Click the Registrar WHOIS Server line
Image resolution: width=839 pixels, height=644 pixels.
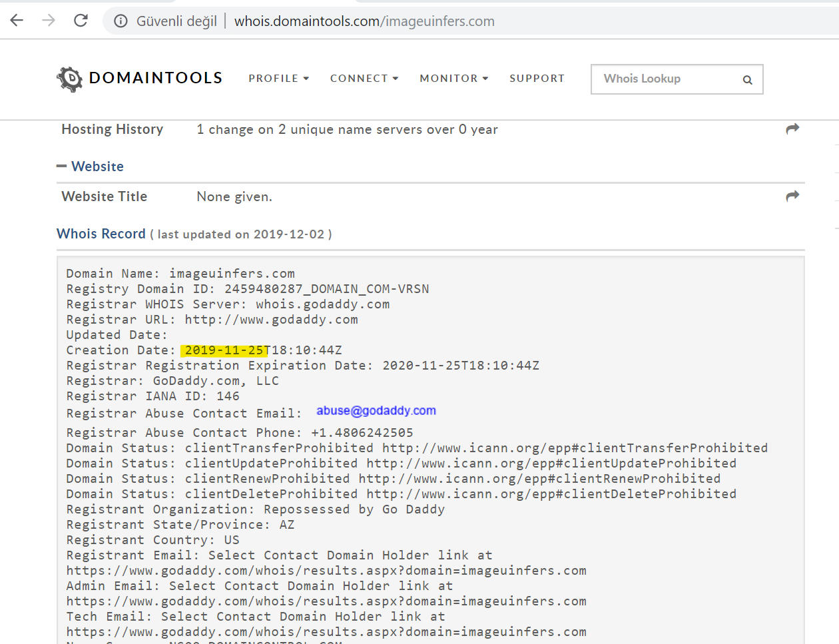(x=228, y=304)
